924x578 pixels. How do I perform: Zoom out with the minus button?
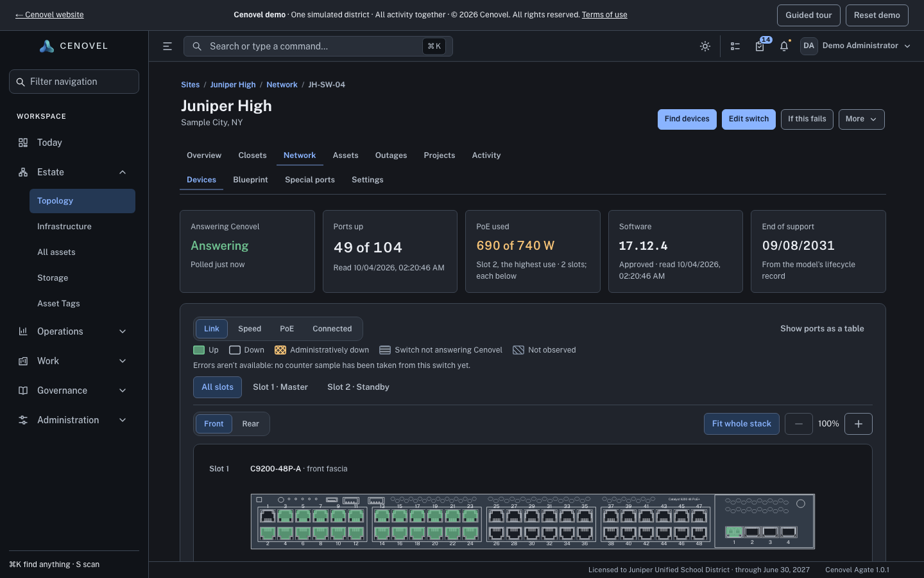(799, 424)
